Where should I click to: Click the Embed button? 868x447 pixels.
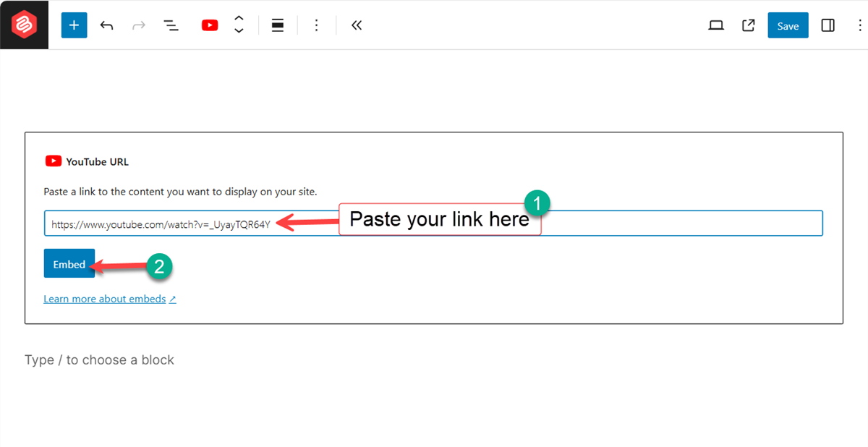tap(69, 263)
